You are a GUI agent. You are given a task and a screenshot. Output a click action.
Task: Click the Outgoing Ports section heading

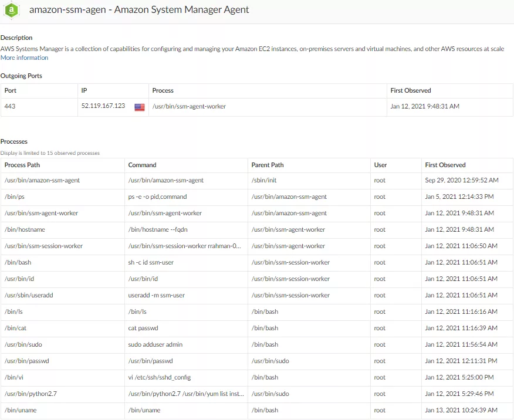pos(21,76)
